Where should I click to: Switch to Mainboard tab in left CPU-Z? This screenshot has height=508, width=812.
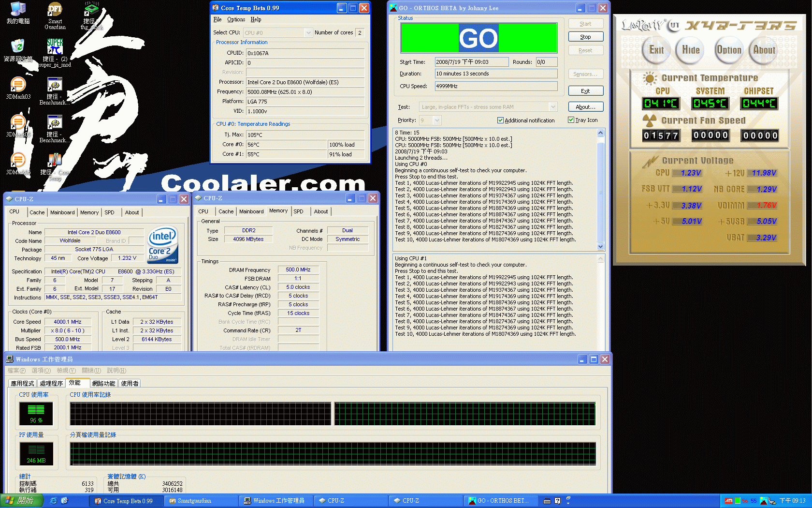click(x=62, y=212)
